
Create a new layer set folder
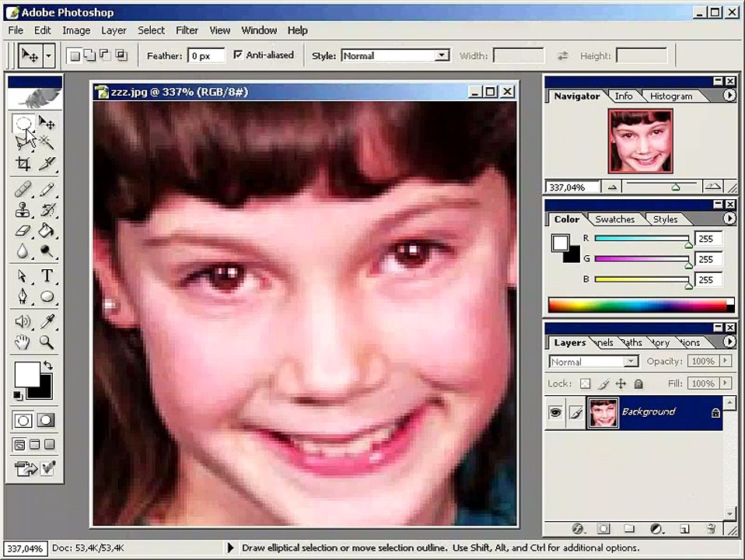point(629,529)
